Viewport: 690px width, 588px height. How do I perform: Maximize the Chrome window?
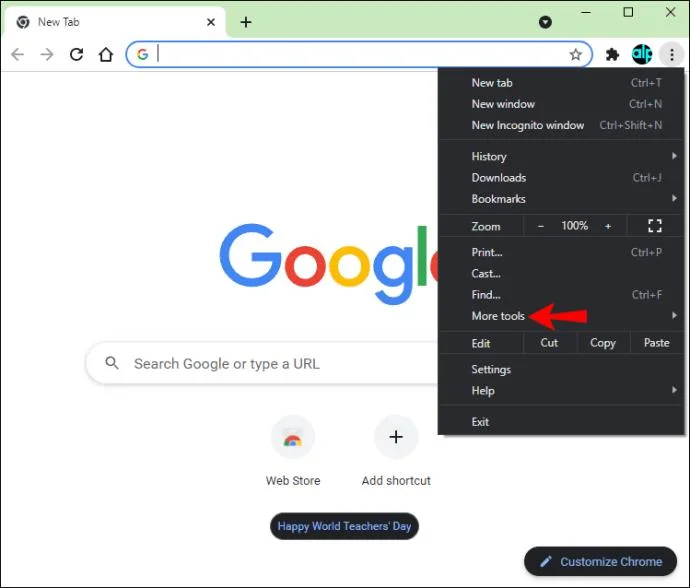(628, 12)
